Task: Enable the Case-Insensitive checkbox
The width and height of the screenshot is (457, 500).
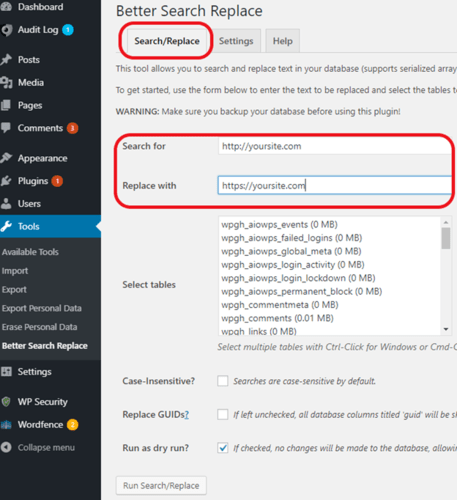Action: (223, 381)
